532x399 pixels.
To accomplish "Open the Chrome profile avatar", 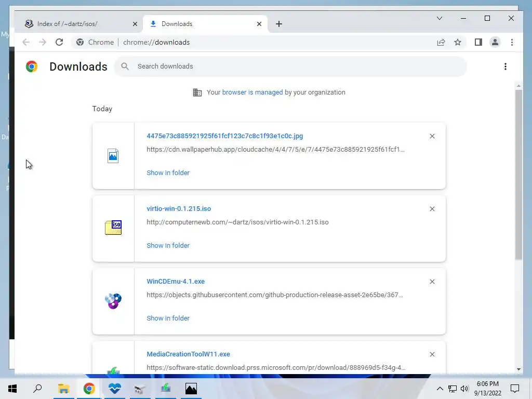I will (x=495, y=42).
